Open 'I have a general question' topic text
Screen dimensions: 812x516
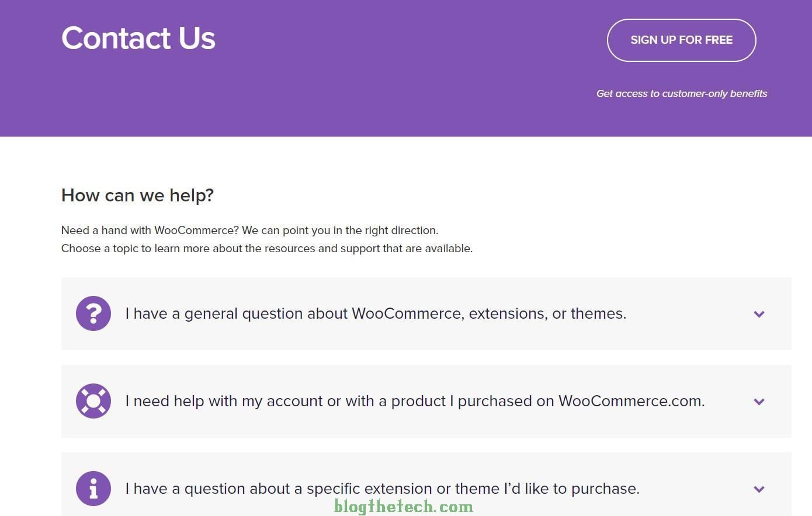click(375, 314)
